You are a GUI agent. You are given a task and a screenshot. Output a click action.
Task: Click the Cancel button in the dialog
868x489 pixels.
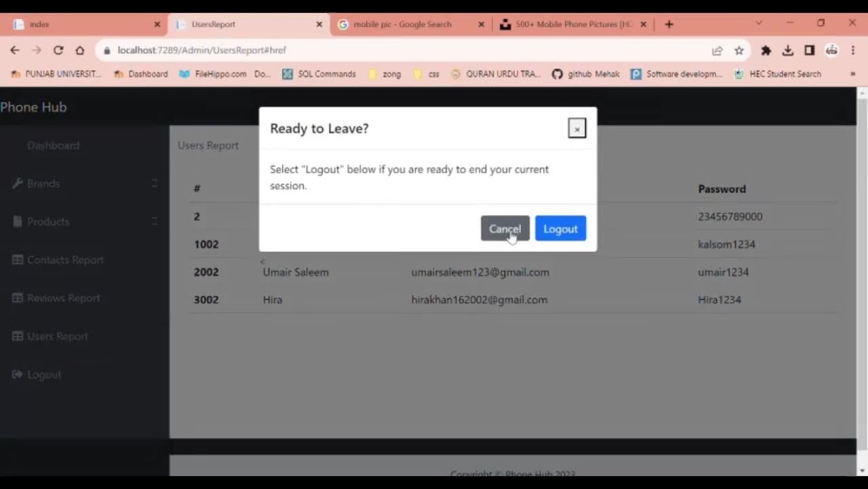pos(505,228)
